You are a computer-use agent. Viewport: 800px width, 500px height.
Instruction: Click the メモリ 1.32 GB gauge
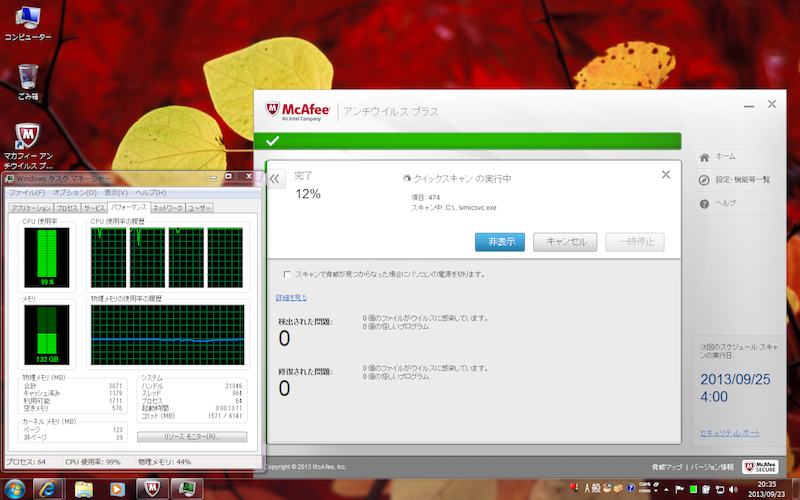pos(46,334)
